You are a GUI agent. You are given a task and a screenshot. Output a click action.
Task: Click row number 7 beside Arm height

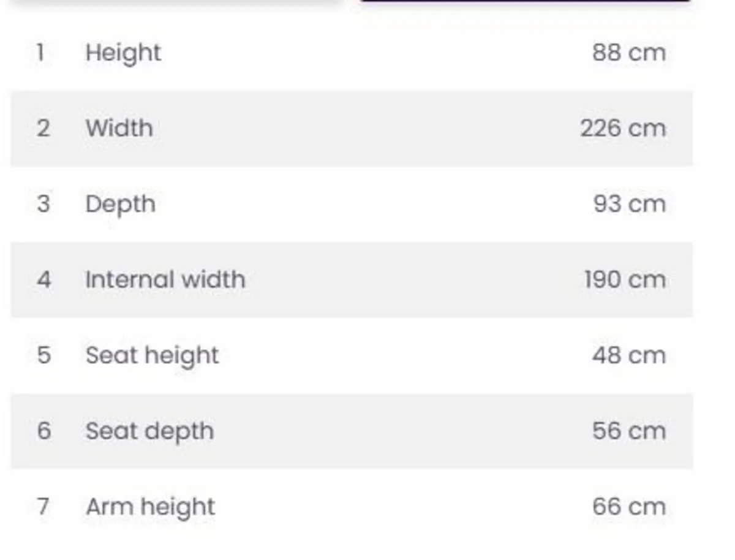coord(43,507)
